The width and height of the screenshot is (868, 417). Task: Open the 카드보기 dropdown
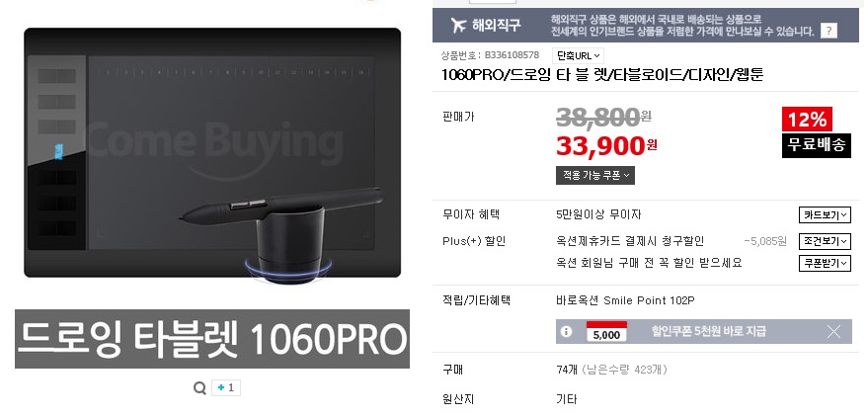pos(825,214)
